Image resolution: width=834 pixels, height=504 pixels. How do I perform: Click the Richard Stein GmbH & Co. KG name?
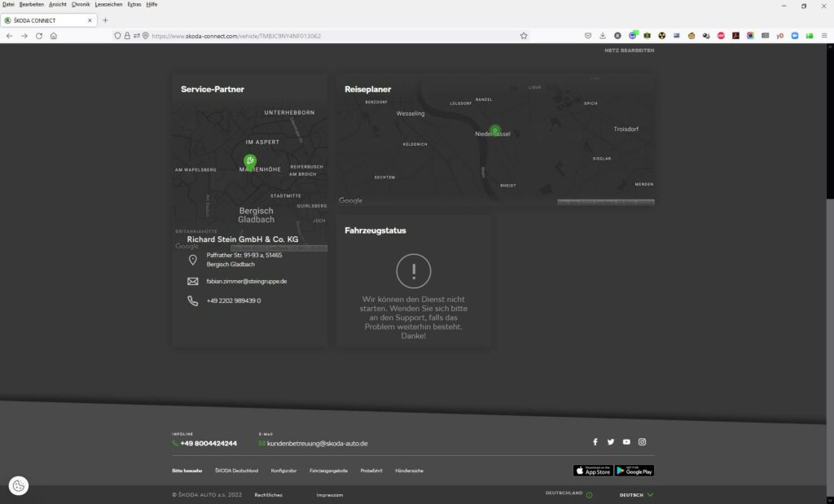(243, 239)
